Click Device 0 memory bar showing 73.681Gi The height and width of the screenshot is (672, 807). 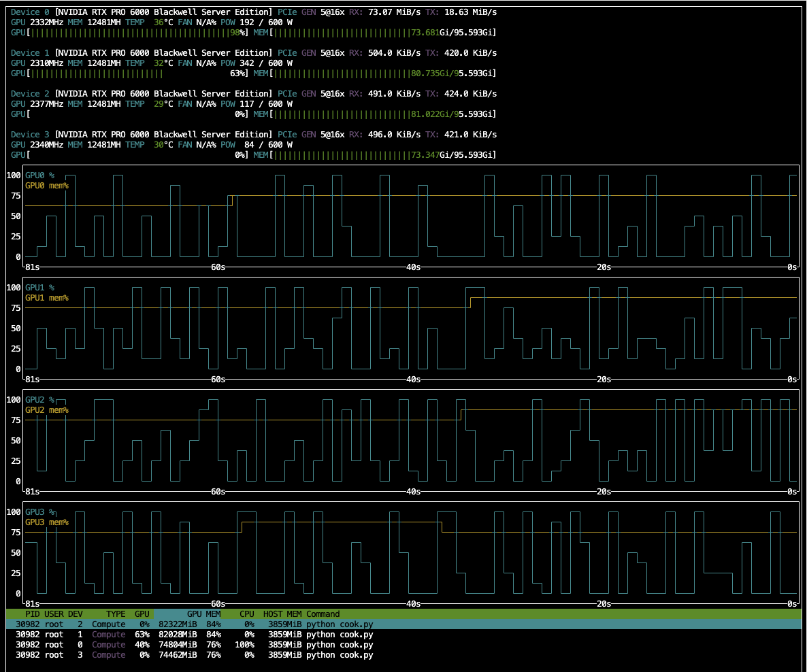tap(375, 33)
